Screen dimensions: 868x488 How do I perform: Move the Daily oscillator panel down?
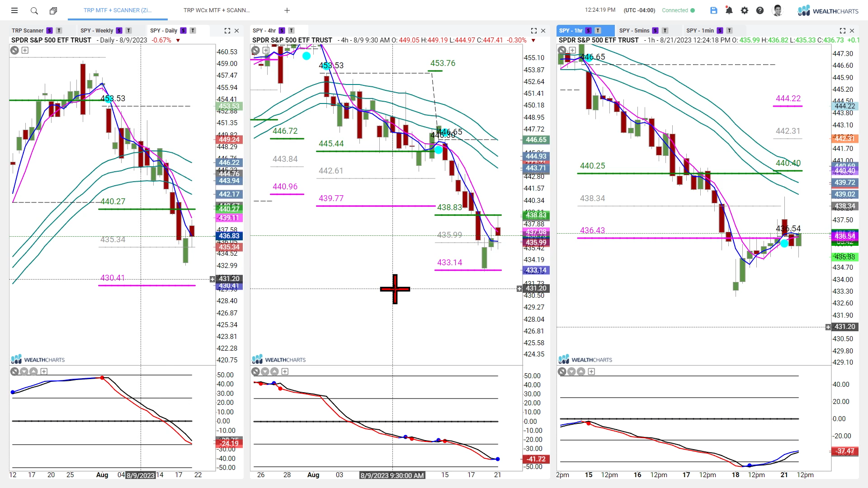24,371
